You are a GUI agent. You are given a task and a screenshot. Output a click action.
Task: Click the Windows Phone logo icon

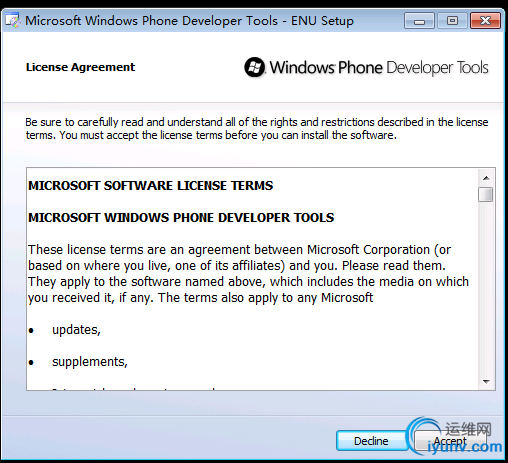[x=255, y=67]
